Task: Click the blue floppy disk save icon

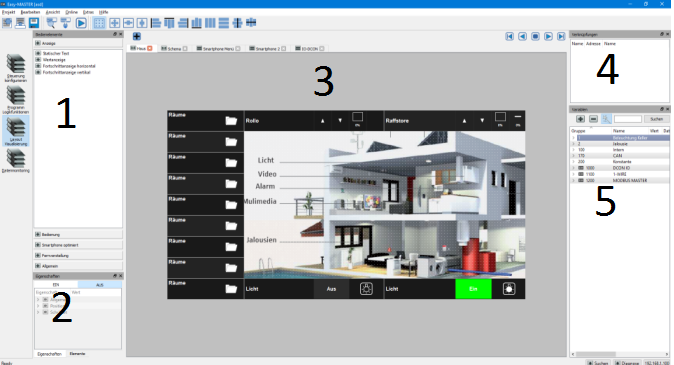Action: click(x=34, y=23)
